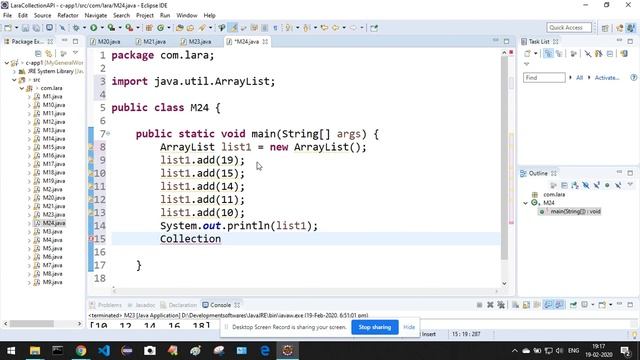
Task: Click the Eclipse icon in the taskbar
Action: tap(288, 351)
